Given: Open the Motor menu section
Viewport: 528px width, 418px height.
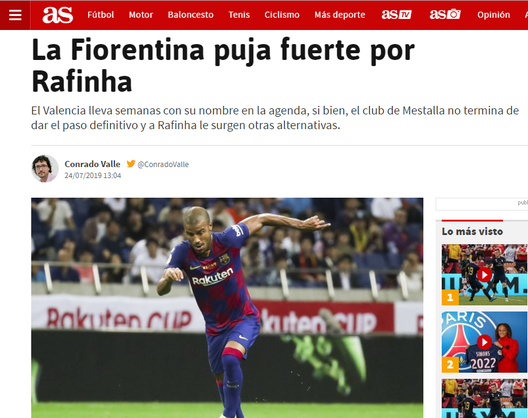Looking at the screenshot, I should pyautogui.click(x=141, y=15).
